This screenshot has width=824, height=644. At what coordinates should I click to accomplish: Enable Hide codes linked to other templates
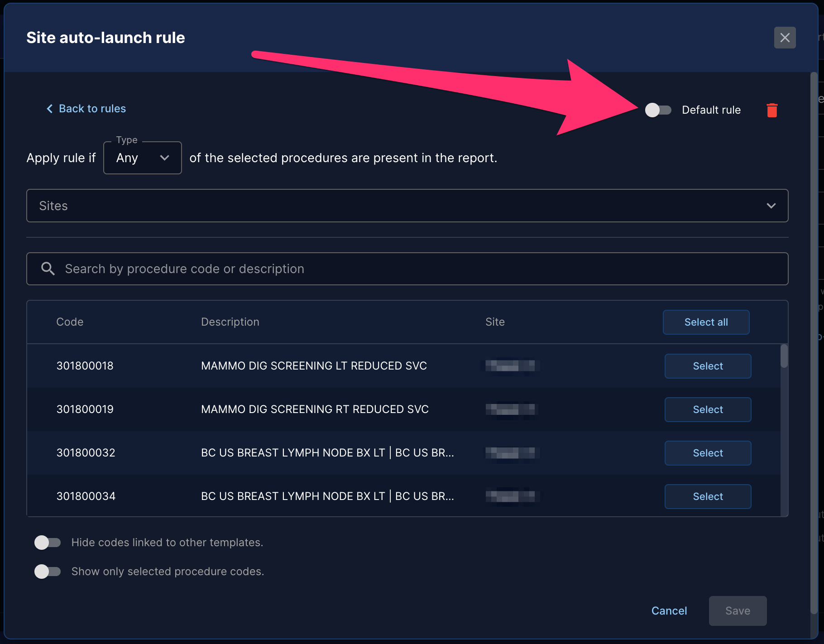pos(48,543)
